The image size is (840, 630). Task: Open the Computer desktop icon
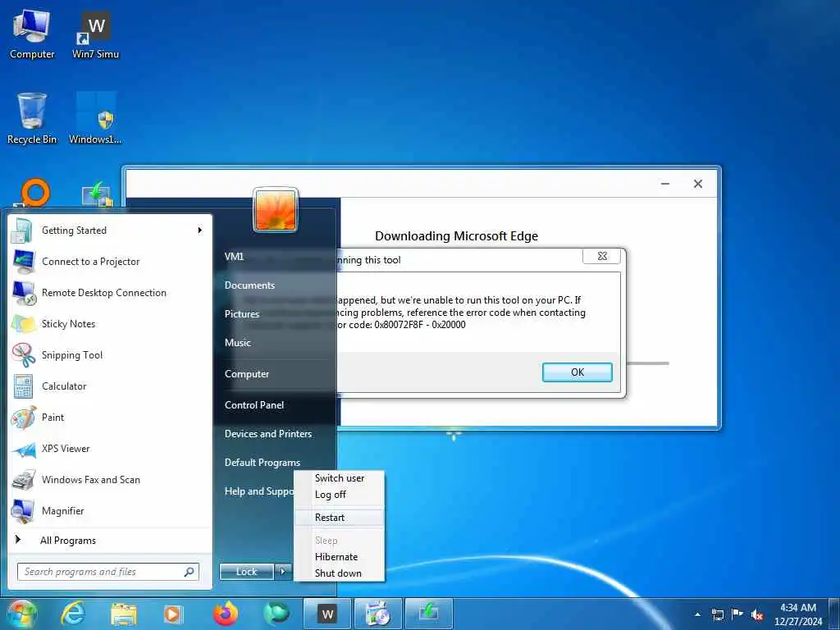point(32,33)
